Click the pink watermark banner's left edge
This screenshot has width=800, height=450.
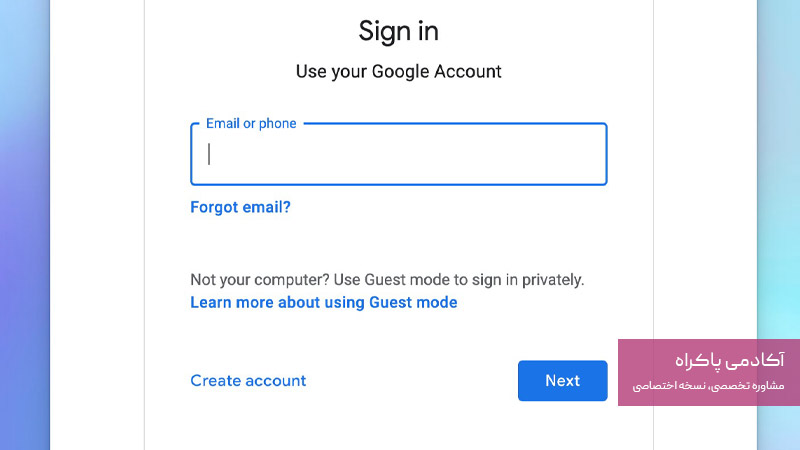tap(622, 372)
